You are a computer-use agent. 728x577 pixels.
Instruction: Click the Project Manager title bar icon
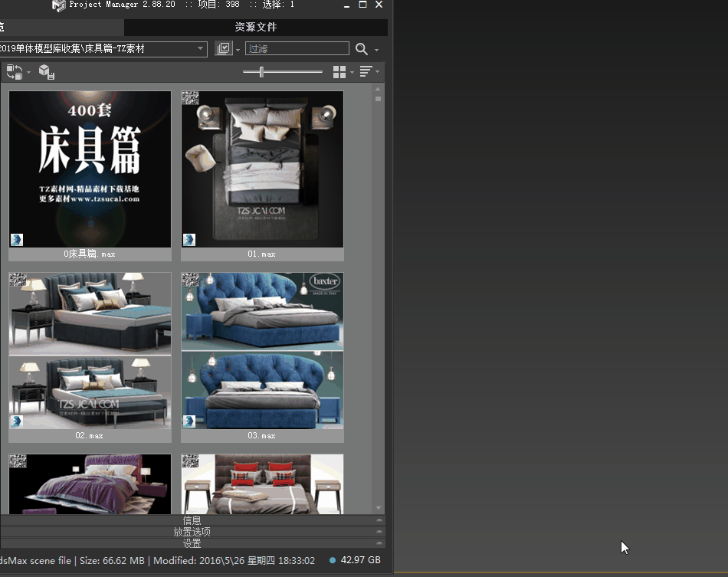click(58, 5)
